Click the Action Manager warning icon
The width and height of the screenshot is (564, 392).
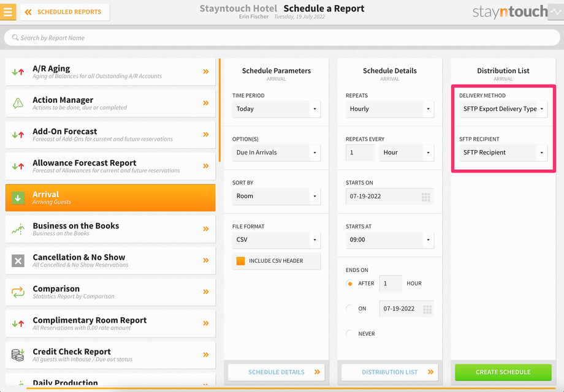pyautogui.click(x=18, y=103)
